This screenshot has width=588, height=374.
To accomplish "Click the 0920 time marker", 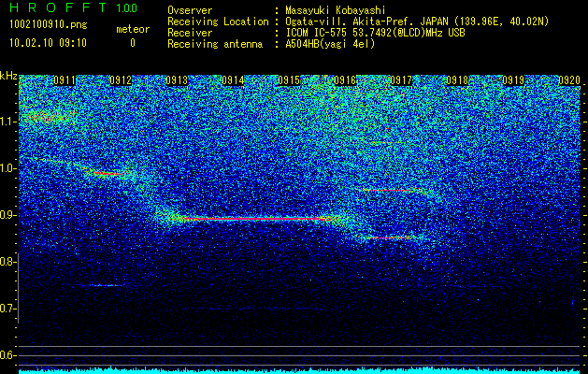I will [569, 80].
